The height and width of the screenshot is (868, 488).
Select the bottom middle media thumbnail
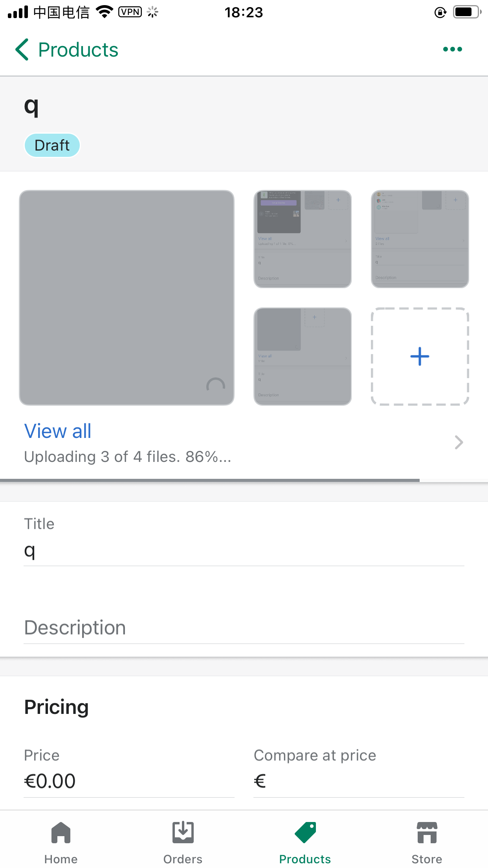[303, 356]
